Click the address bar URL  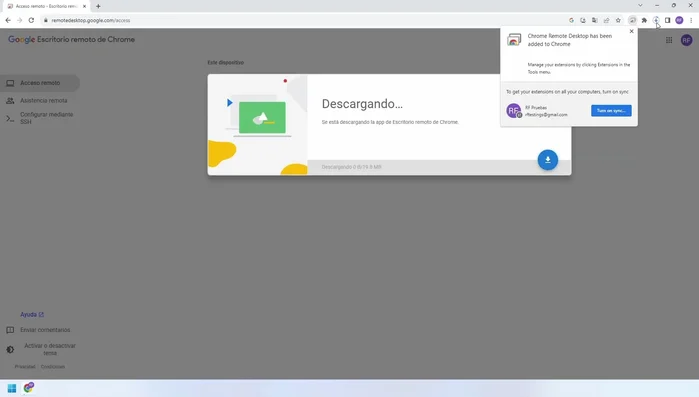pyautogui.click(x=90, y=20)
